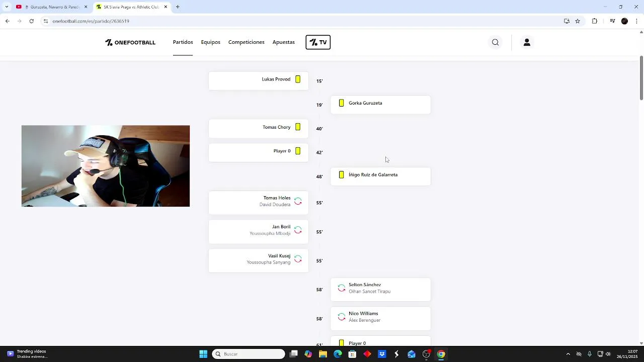
Task: Click the Vasil Kusej substitution icon
Action: click(298, 259)
